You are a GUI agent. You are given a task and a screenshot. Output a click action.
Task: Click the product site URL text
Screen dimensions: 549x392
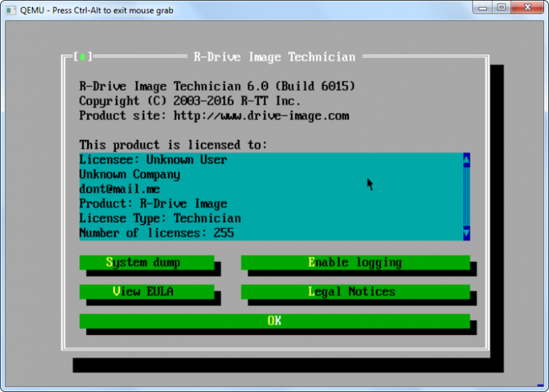pos(261,116)
